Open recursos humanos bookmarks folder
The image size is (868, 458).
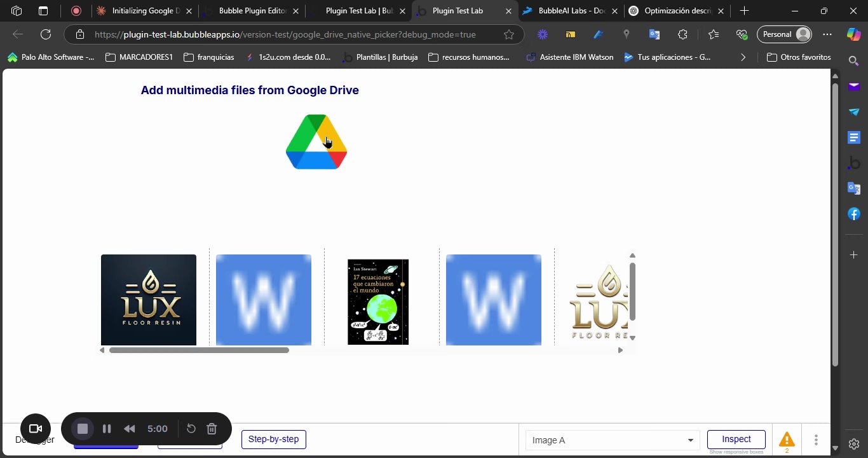pyautogui.click(x=469, y=57)
